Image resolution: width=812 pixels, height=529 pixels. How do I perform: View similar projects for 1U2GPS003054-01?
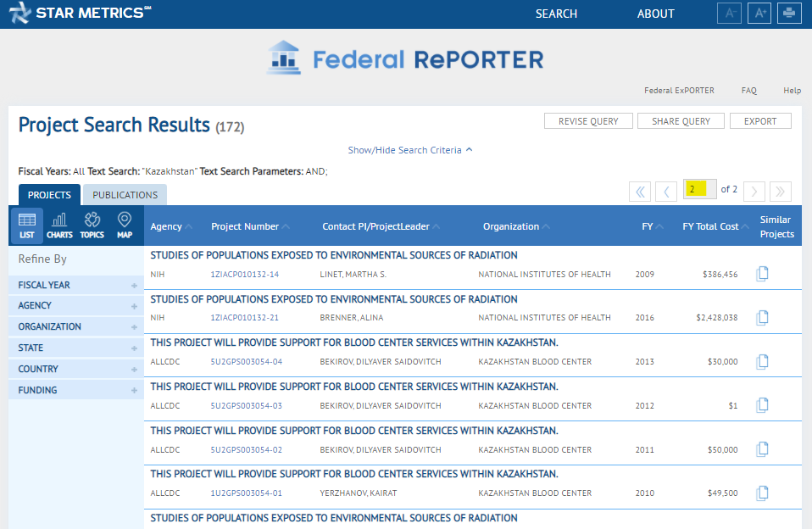click(x=762, y=493)
